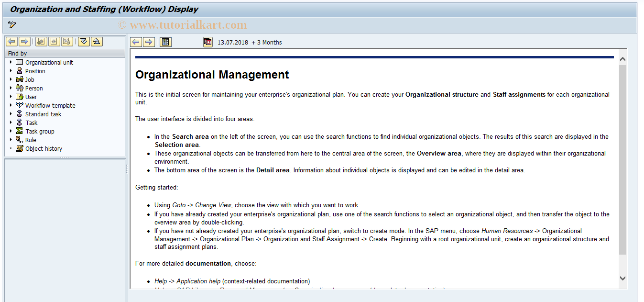Click the up arrow of document scrollbar
Image resolution: width=644 pixels, height=302 pixels.
(x=622, y=59)
